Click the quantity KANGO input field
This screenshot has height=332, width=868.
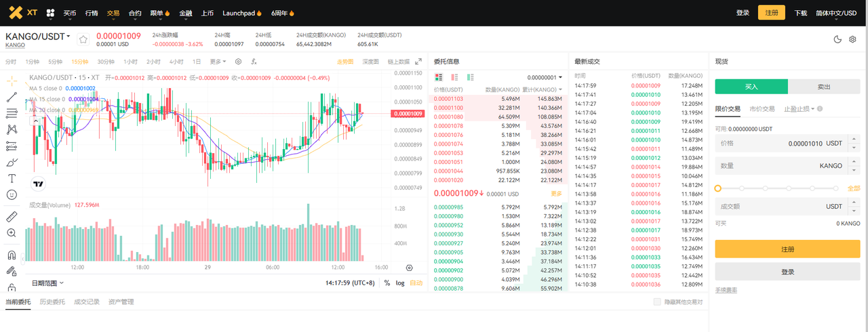(787, 165)
